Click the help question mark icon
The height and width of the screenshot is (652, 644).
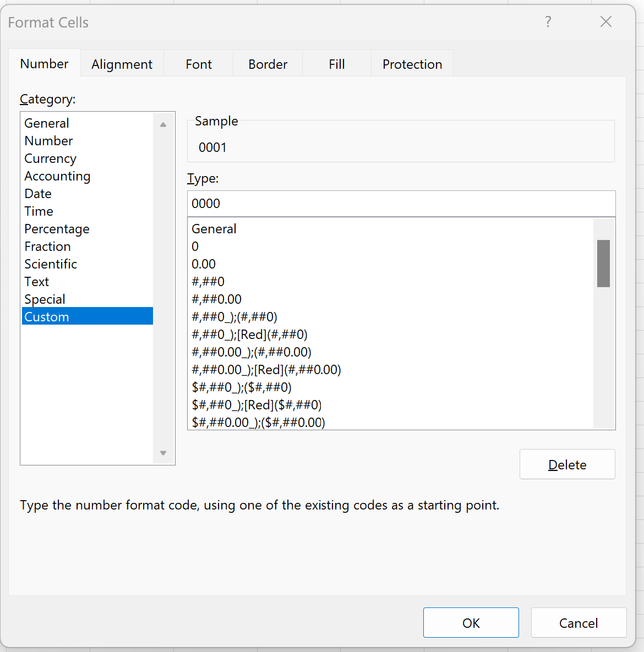tap(548, 22)
